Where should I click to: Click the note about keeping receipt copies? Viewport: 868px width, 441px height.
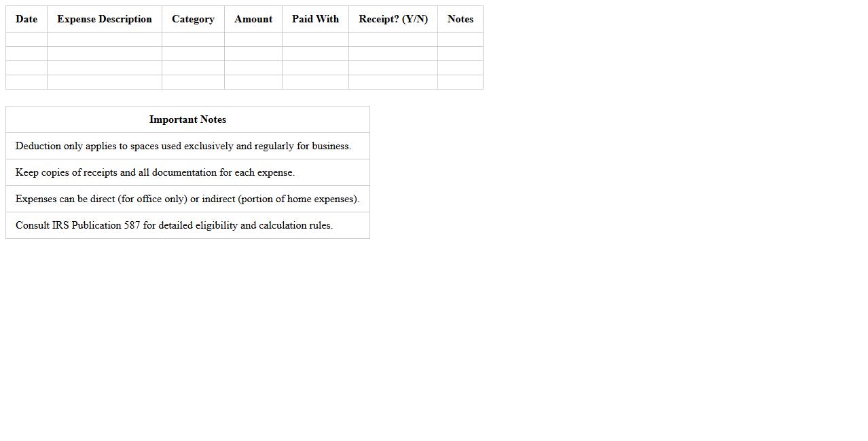155,172
